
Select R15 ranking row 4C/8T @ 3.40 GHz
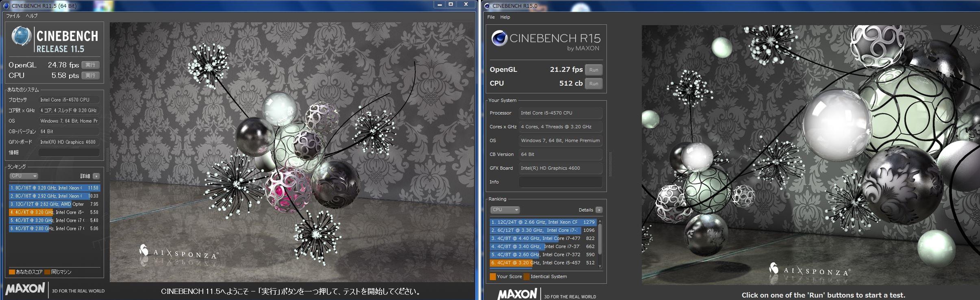543,246
